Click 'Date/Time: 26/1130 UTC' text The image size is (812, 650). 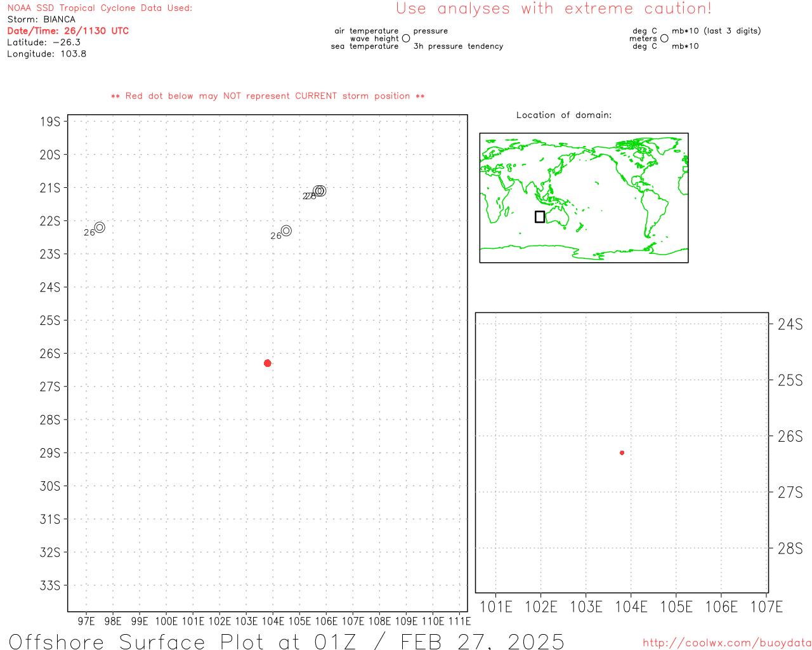click(x=68, y=30)
